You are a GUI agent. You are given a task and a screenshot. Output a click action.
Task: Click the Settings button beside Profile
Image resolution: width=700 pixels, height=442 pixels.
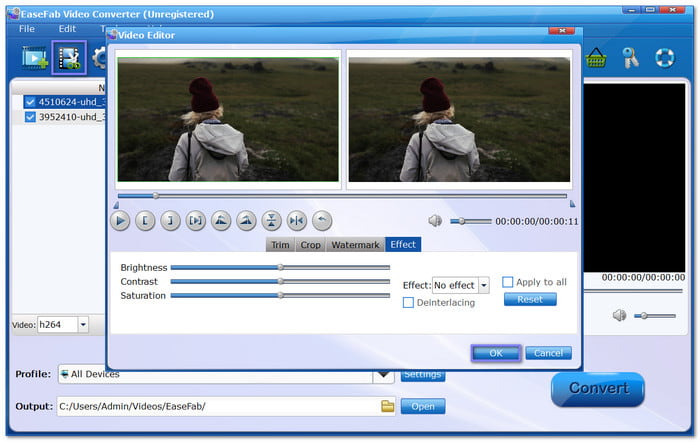click(423, 375)
